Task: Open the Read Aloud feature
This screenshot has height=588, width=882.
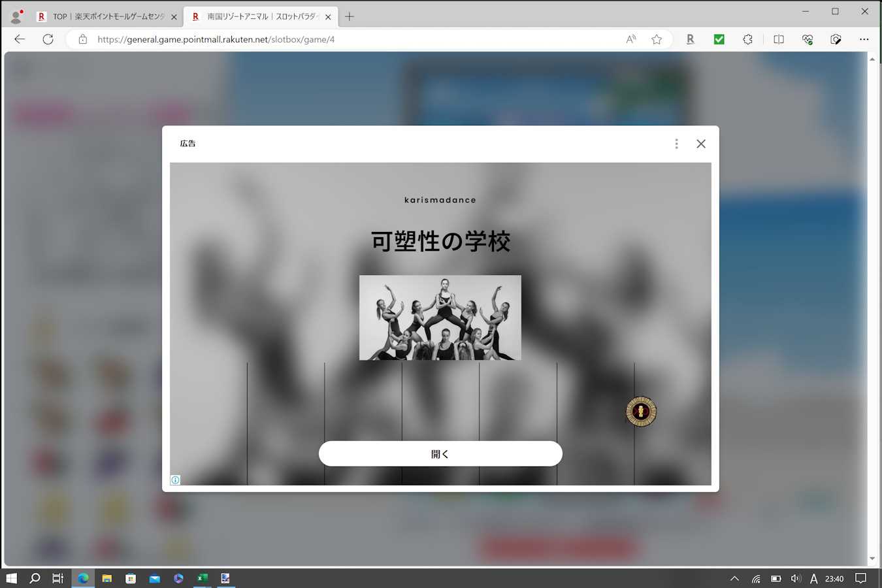Action: click(630, 39)
